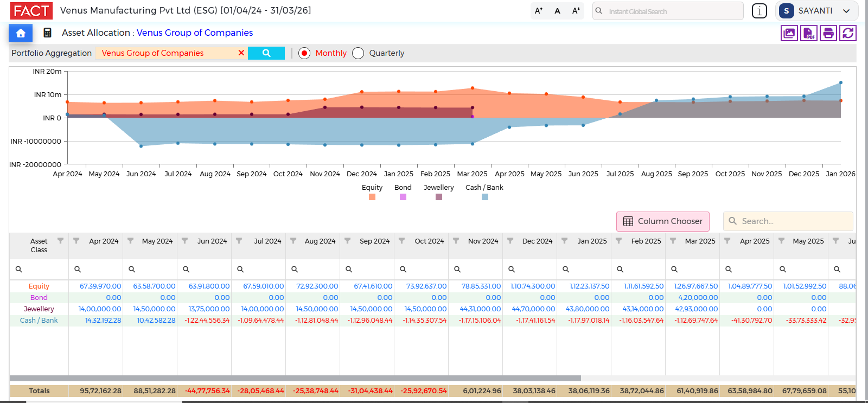
Task: Open filter icon on Jul 2024 column
Action: tap(239, 241)
